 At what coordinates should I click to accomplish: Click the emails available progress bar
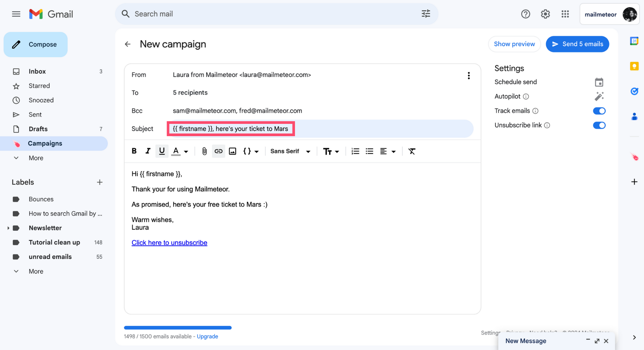pos(178,328)
